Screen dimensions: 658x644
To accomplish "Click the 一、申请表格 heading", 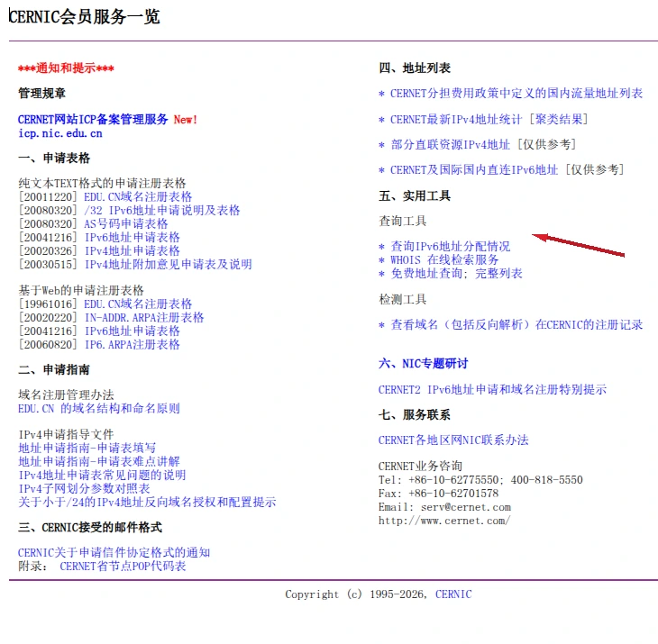I will 54,158.
